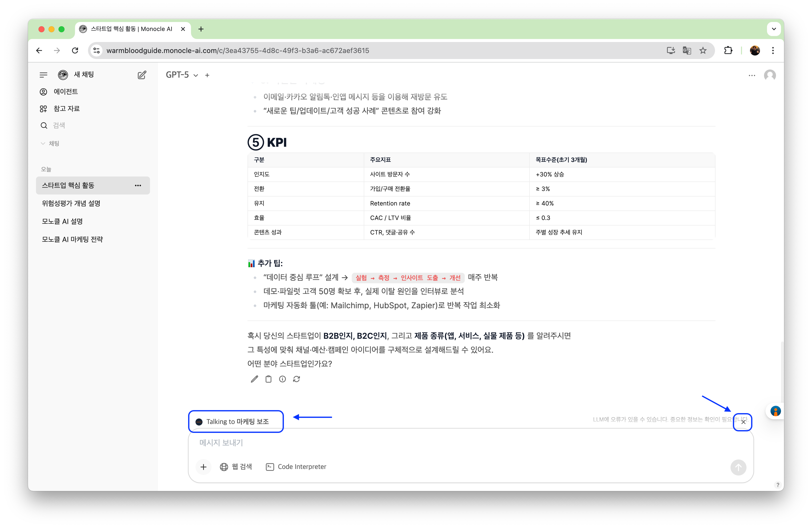Copy the assistant's response
812x528 pixels.
click(268, 379)
